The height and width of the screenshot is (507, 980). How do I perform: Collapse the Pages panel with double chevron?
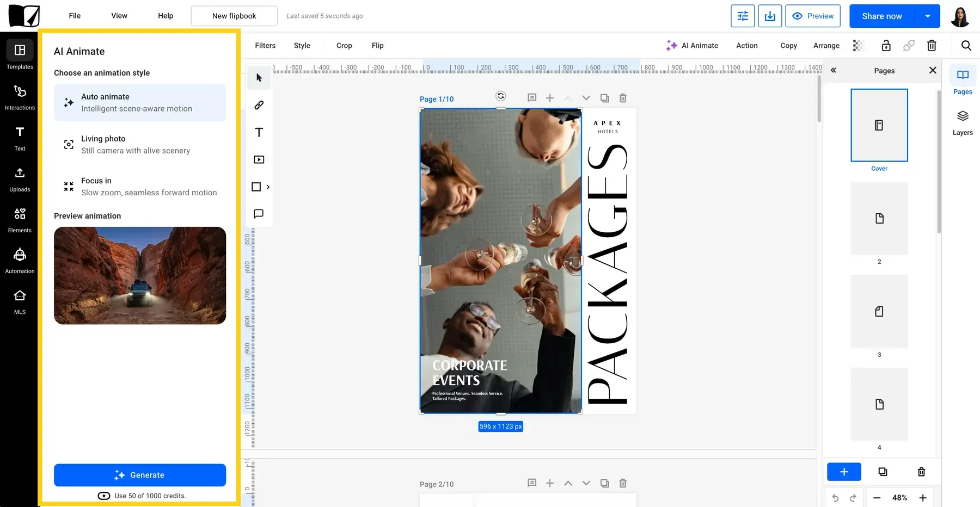[834, 71]
